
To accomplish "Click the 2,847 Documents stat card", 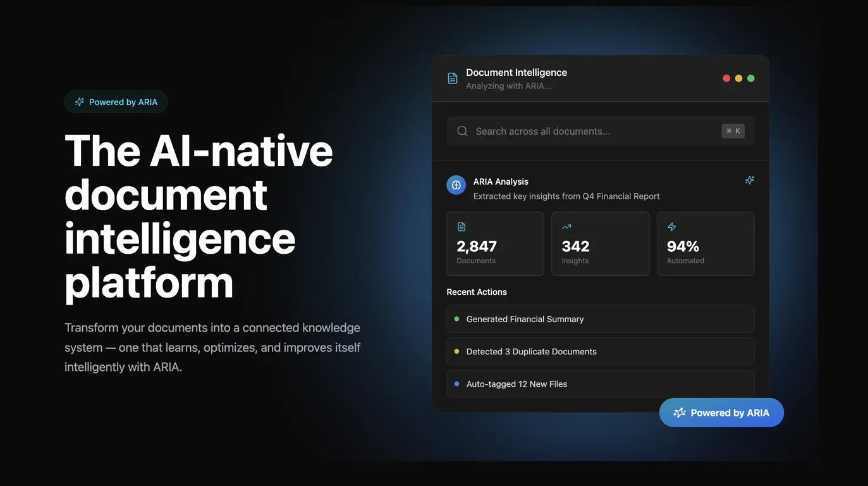I will pyautogui.click(x=495, y=244).
